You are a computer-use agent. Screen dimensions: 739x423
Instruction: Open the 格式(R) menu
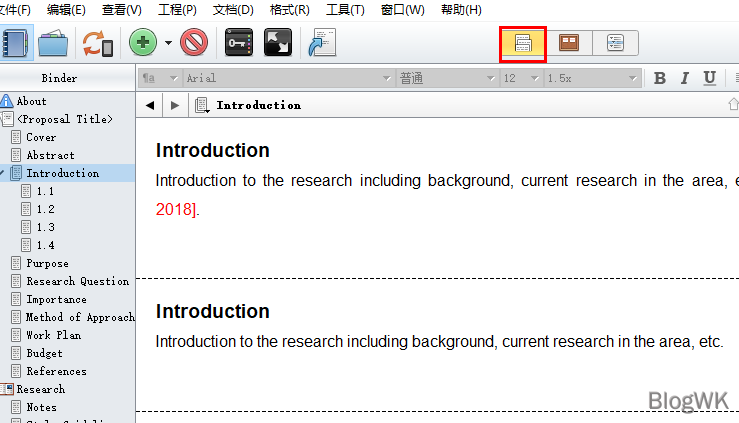pos(289,10)
